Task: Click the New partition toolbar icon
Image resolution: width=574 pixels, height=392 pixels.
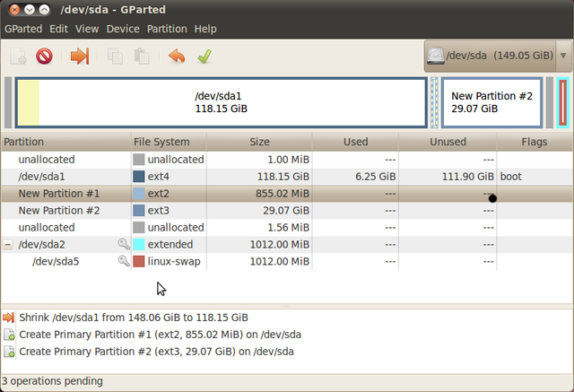Action: click(x=18, y=57)
